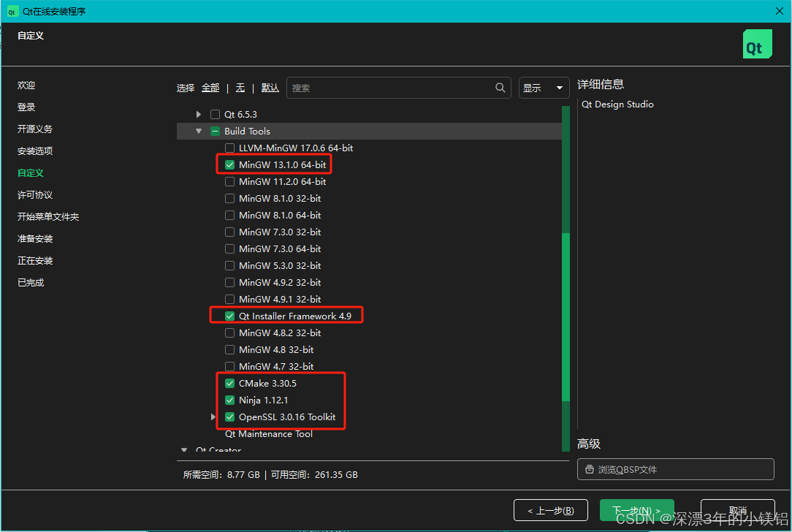This screenshot has width=792, height=532.
Task: Check MinGW 7.3.0 64-bit
Action: coord(230,249)
